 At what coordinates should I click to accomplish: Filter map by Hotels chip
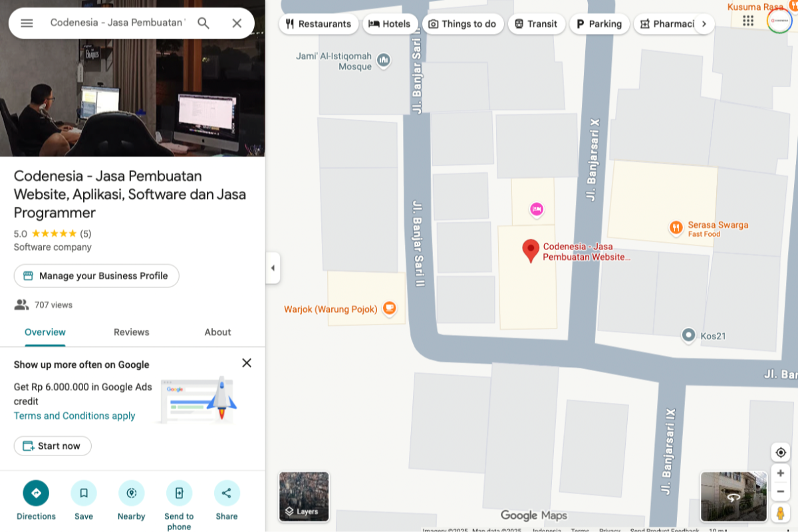point(390,24)
